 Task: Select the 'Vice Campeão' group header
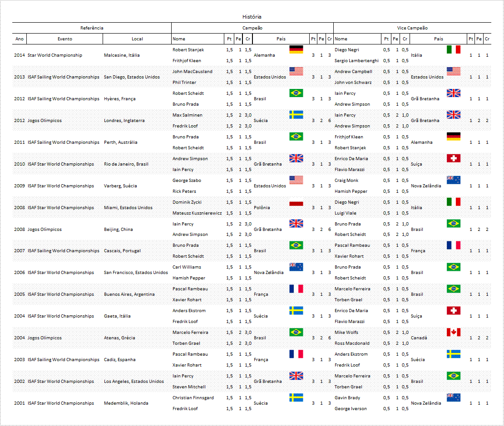[412, 28]
